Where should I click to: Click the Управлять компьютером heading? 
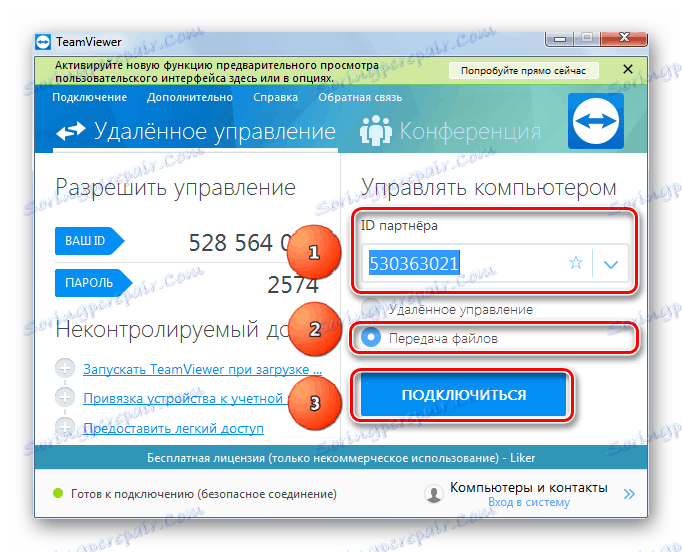488,188
